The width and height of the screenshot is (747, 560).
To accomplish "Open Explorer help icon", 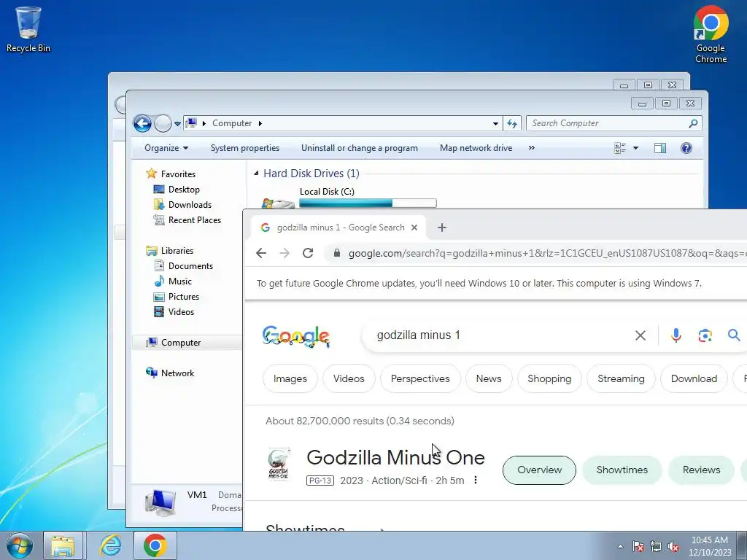I will click(686, 148).
